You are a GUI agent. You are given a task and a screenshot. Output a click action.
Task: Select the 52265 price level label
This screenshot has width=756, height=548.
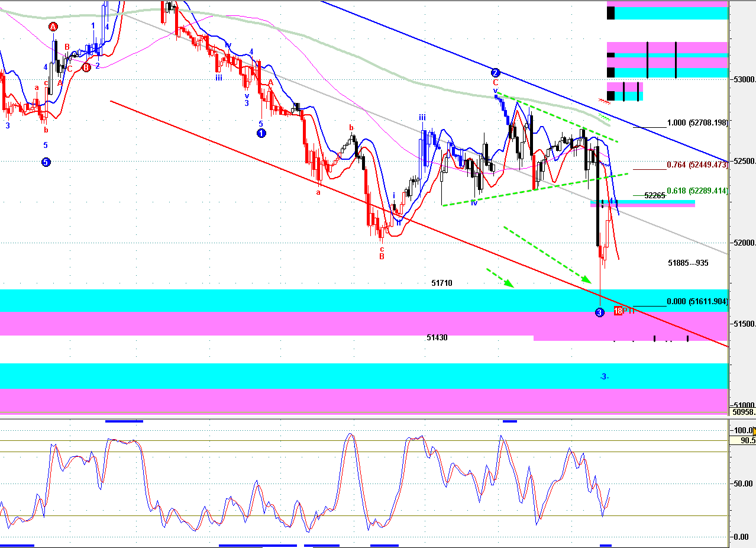pos(655,195)
